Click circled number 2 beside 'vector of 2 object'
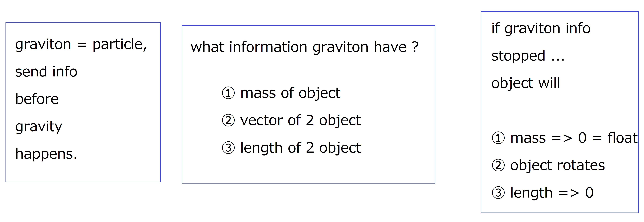Screen dimensions: 644x222 pos(228,120)
